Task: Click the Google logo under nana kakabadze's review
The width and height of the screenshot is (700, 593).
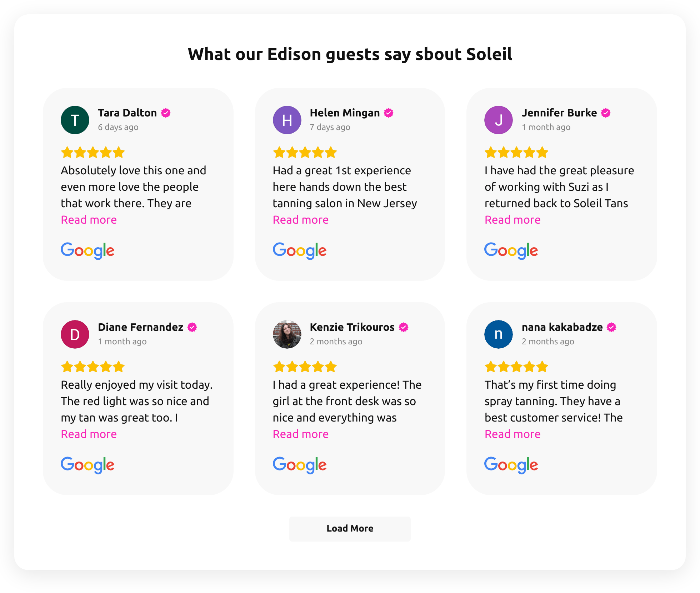Action: tap(511, 465)
